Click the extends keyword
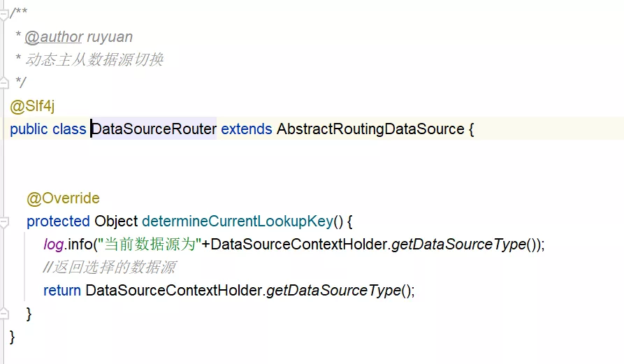Image resolution: width=624 pixels, height=364 pixels. [246, 129]
